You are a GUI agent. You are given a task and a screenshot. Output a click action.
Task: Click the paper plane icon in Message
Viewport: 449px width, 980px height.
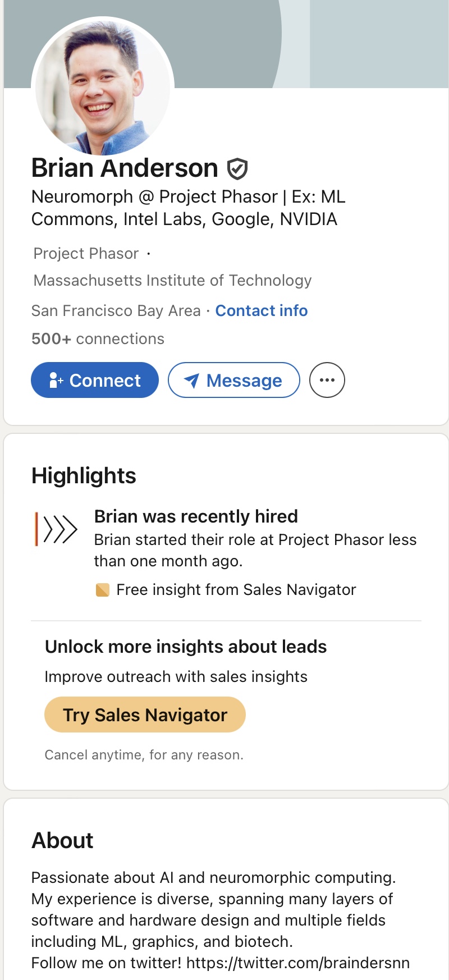[191, 381]
